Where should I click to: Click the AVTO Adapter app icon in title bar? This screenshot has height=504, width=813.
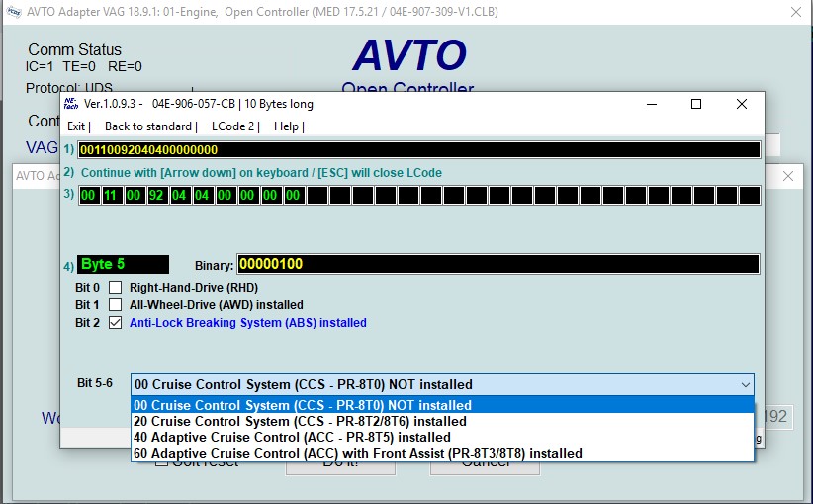click(14, 12)
